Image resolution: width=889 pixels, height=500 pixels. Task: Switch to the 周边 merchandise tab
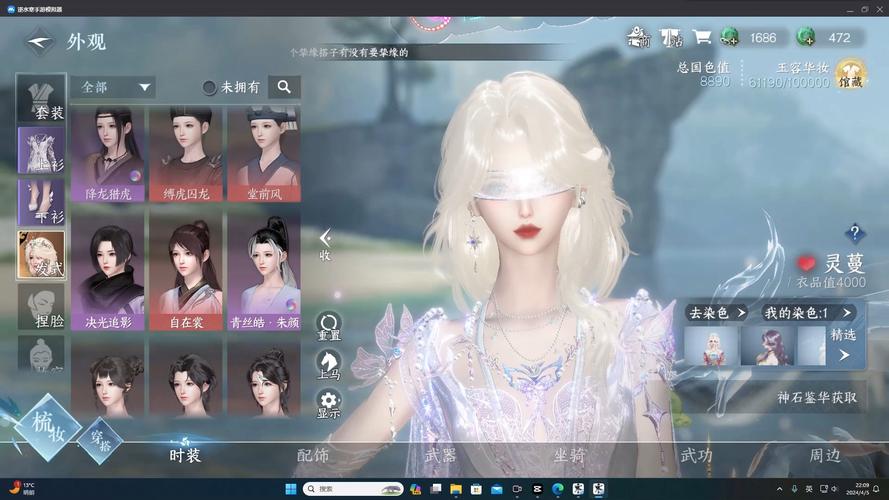824,455
